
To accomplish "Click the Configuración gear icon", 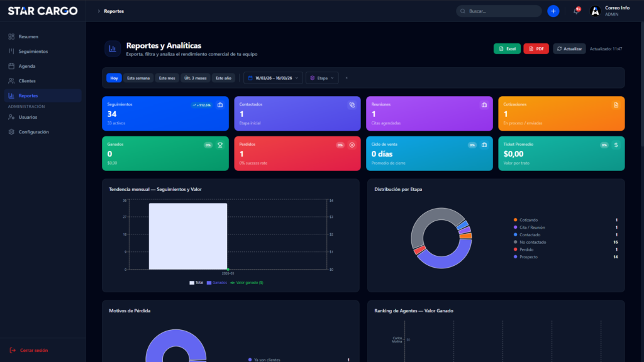I will [11, 132].
